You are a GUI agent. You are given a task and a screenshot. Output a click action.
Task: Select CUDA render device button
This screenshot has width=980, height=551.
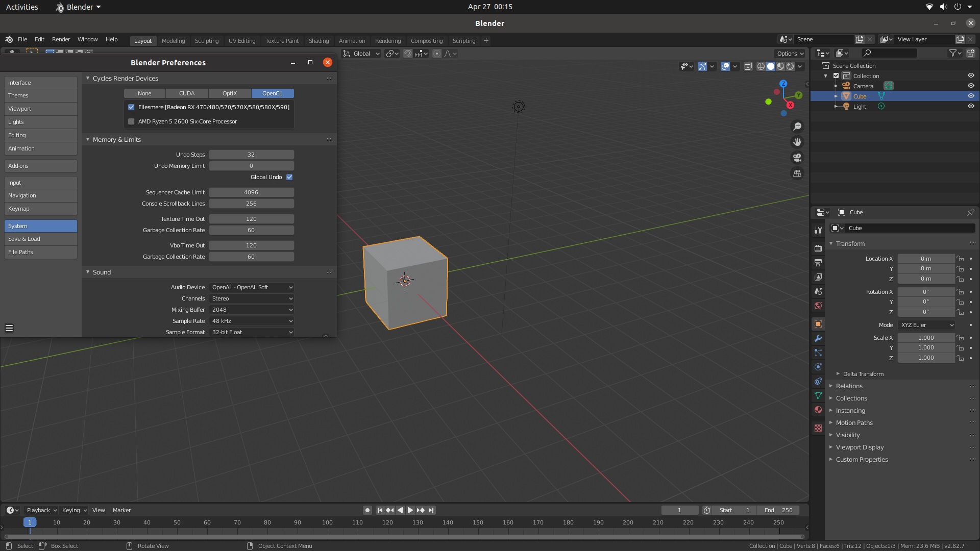(187, 93)
